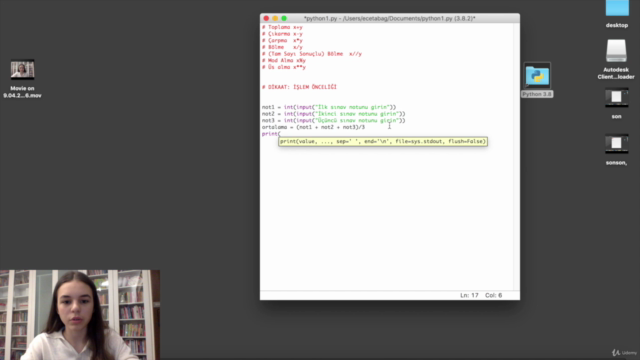The width and height of the screenshot is (640, 360).
Task: Select the file icon named sonson,
Action: click(x=616, y=144)
